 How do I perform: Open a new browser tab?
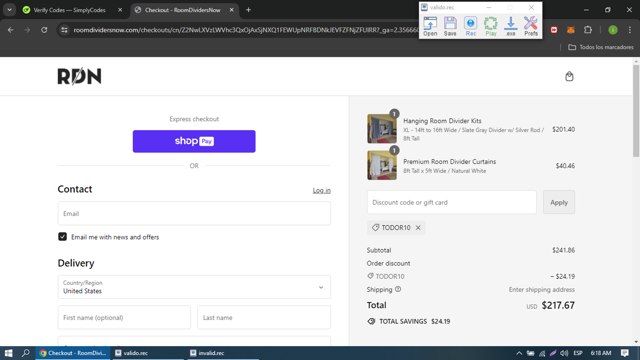[248, 10]
